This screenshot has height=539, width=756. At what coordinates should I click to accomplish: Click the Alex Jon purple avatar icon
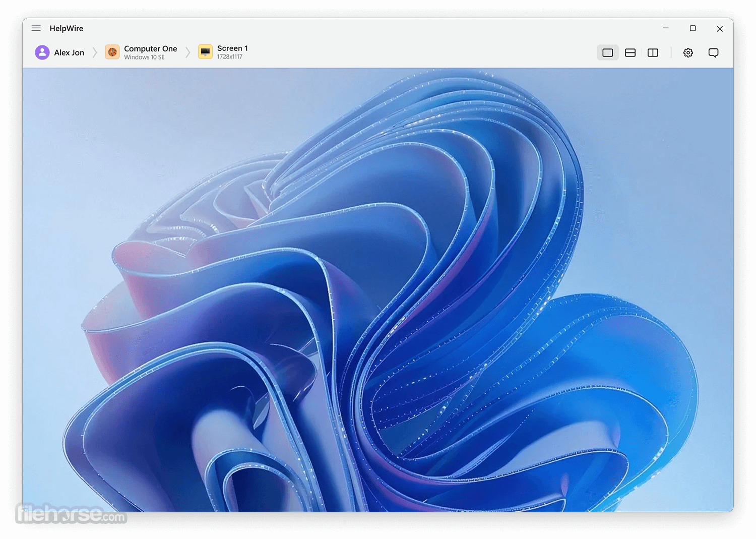tap(42, 52)
